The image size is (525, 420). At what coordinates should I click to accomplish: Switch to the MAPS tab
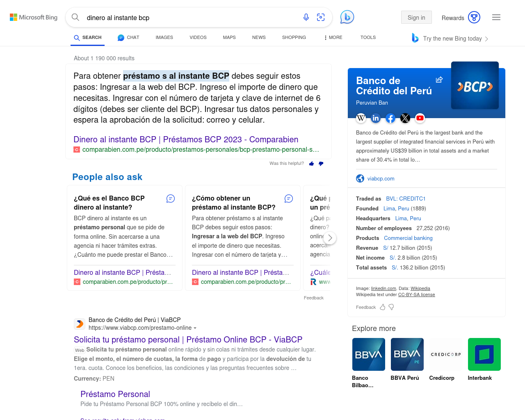pyautogui.click(x=229, y=37)
